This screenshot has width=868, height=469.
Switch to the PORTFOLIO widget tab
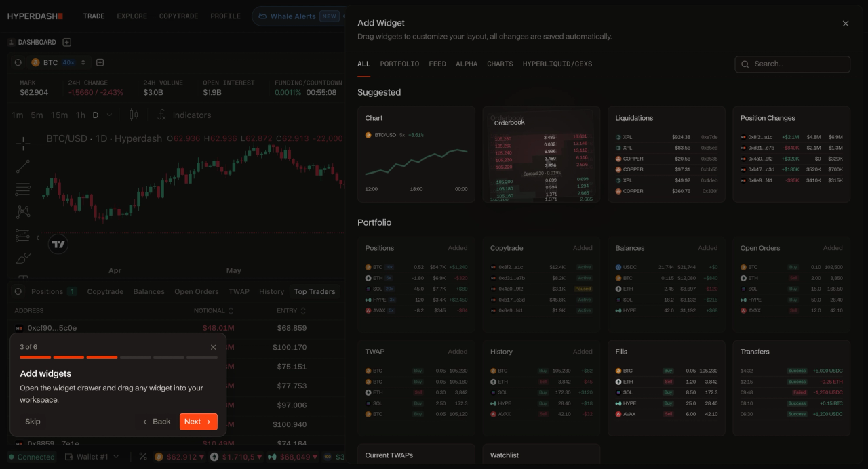[x=399, y=64]
